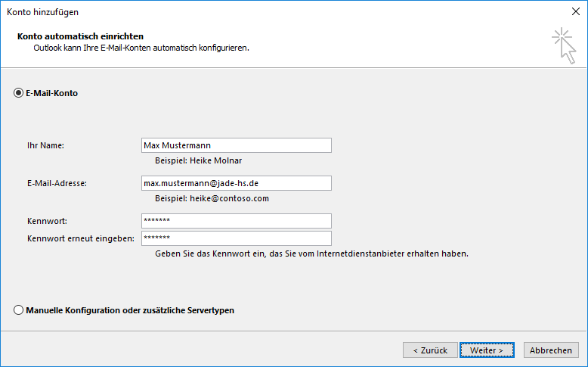
Task: Click the Konto automatisch einrichten heading
Action: click(x=81, y=36)
